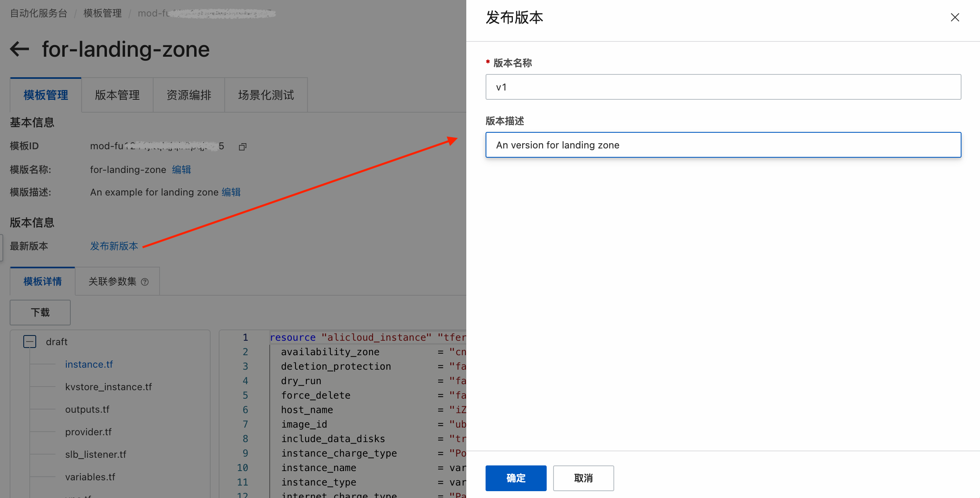The width and height of the screenshot is (980, 498).
Task: Open kvstore_instance.tf in file tree
Action: (109, 387)
